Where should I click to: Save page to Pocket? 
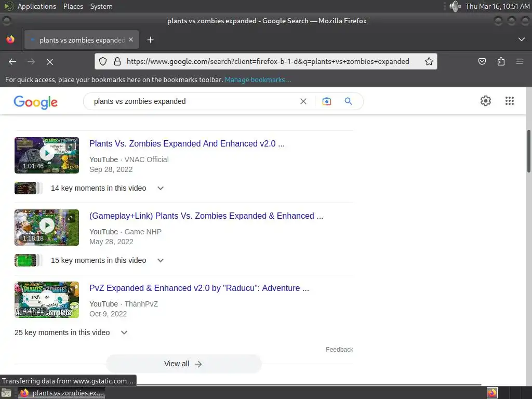coord(482,61)
